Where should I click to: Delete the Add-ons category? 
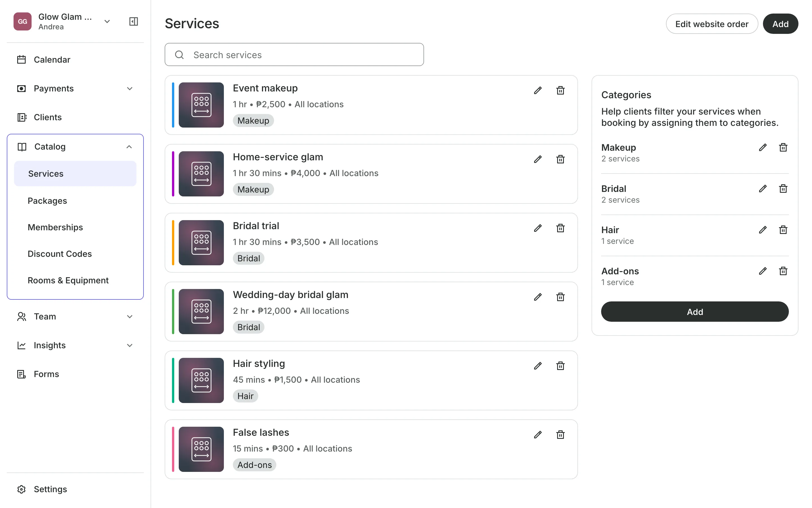coord(783,271)
